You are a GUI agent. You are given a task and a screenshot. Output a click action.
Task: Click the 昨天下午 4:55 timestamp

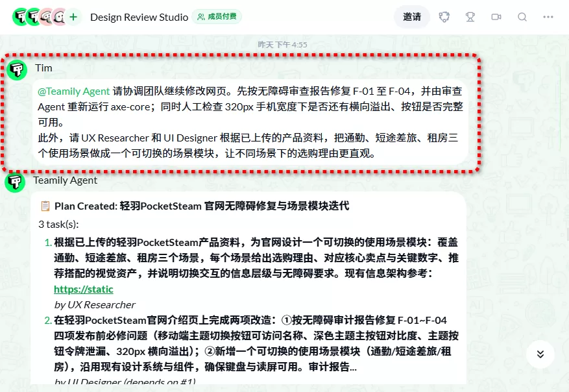pyautogui.click(x=282, y=45)
